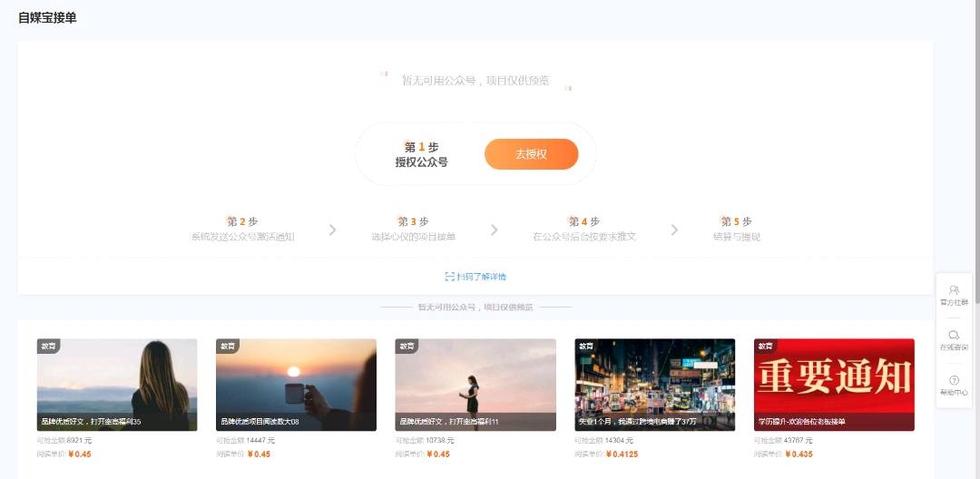Click the chevron arrow after 第2步
The width and height of the screenshot is (980, 479).
coord(332,230)
